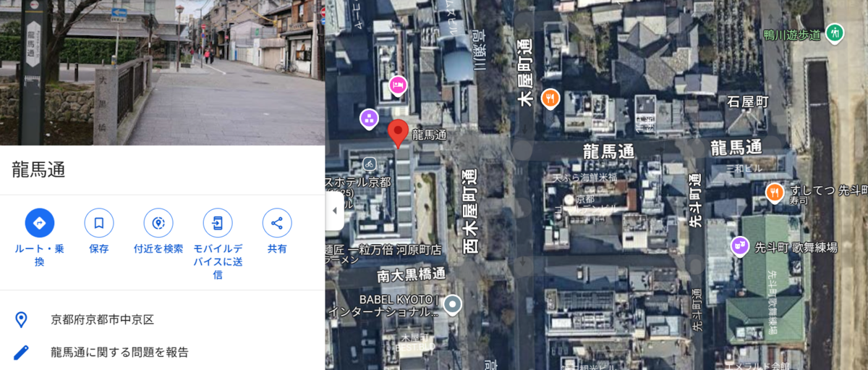This screenshot has width=868, height=370.
Task: Click 龍馬通に関する問題を報告 to report an issue
Action: point(119,353)
